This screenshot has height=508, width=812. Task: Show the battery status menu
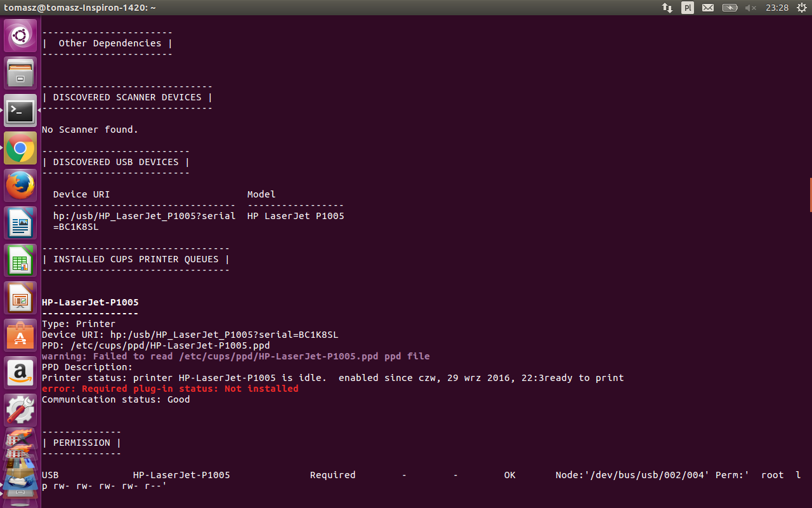[x=730, y=8]
